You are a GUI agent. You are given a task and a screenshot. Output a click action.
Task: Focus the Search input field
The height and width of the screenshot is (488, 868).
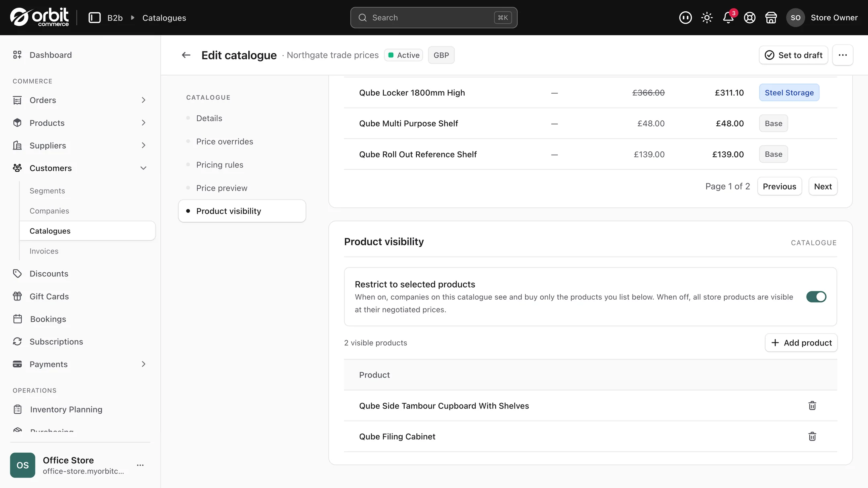coord(434,18)
